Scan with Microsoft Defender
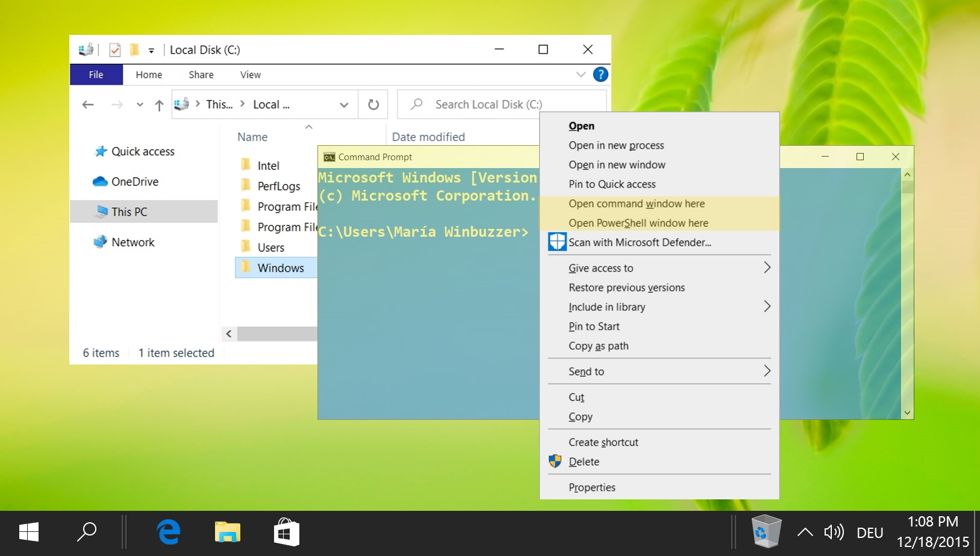The width and height of the screenshot is (980, 556). pyautogui.click(x=640, y=242)
